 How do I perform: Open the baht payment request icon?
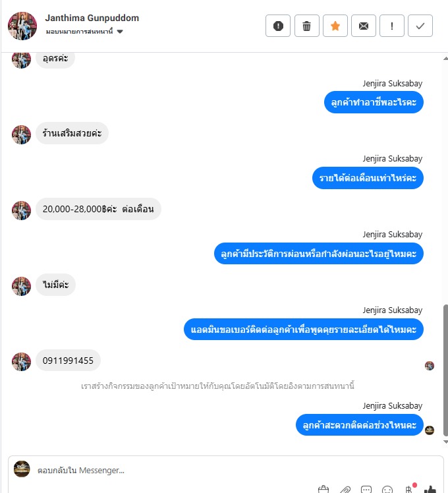pos(408,489)
